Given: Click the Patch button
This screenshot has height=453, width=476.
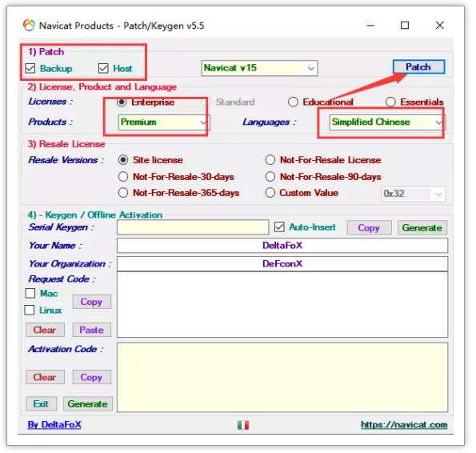Looking at the screenshot, I should coord(418,66).
